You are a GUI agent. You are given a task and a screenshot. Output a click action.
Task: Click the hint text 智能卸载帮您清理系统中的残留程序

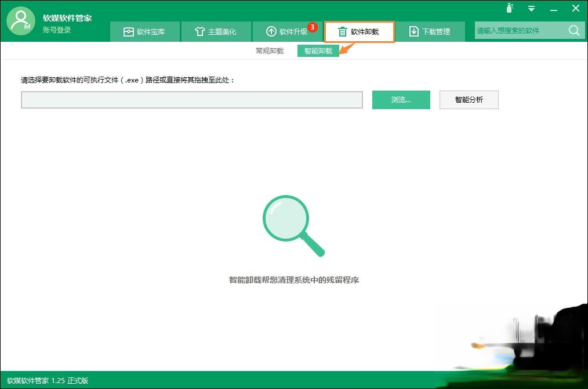(293, 280)
